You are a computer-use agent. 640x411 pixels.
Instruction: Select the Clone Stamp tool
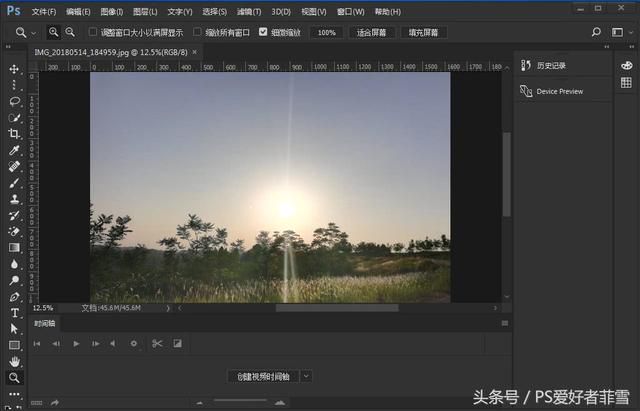click(14, 199)
